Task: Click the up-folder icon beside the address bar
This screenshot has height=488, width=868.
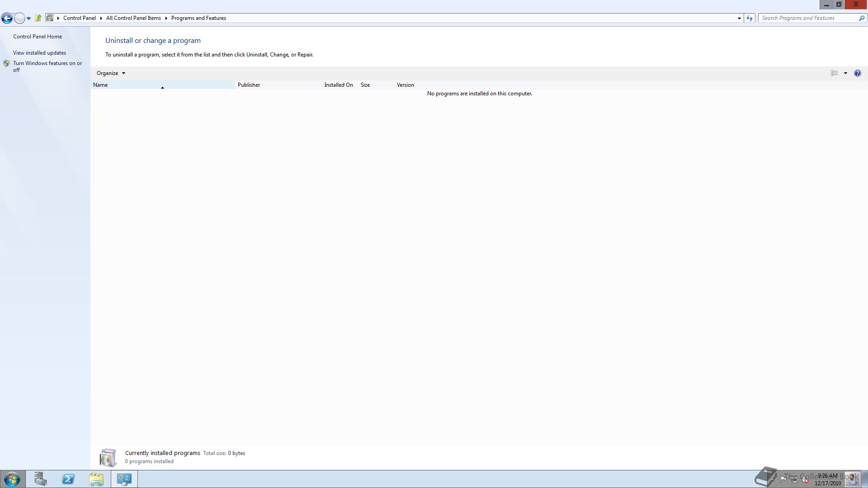Action: tap(38, 18)
